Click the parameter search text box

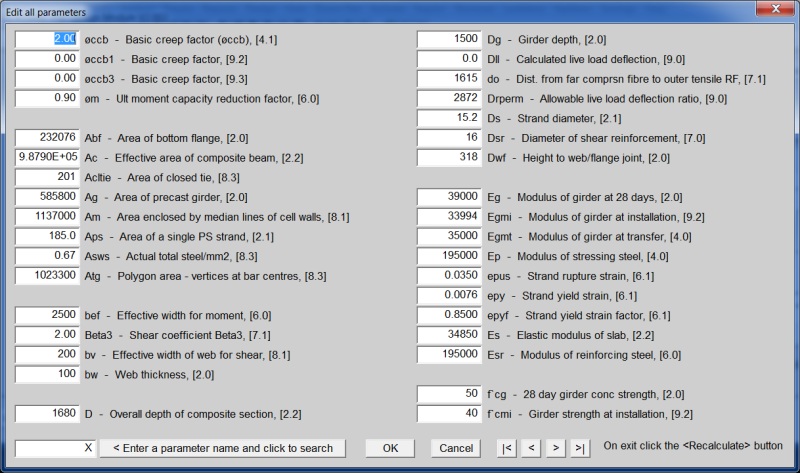tap(55, 447)
